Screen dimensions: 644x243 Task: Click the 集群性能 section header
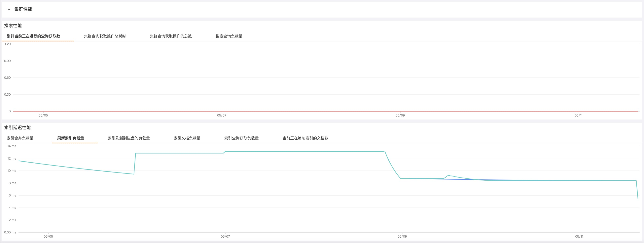point(23,10)
